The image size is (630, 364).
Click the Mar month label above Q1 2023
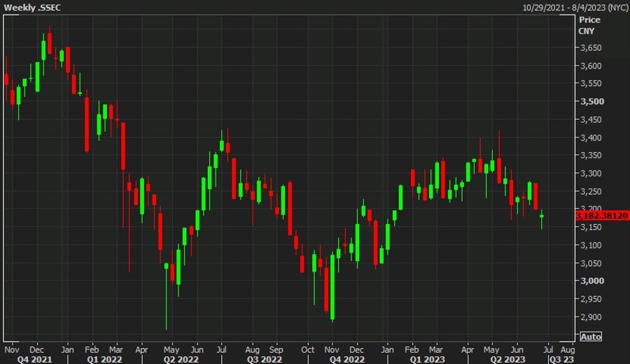click(x=435, y=349)
